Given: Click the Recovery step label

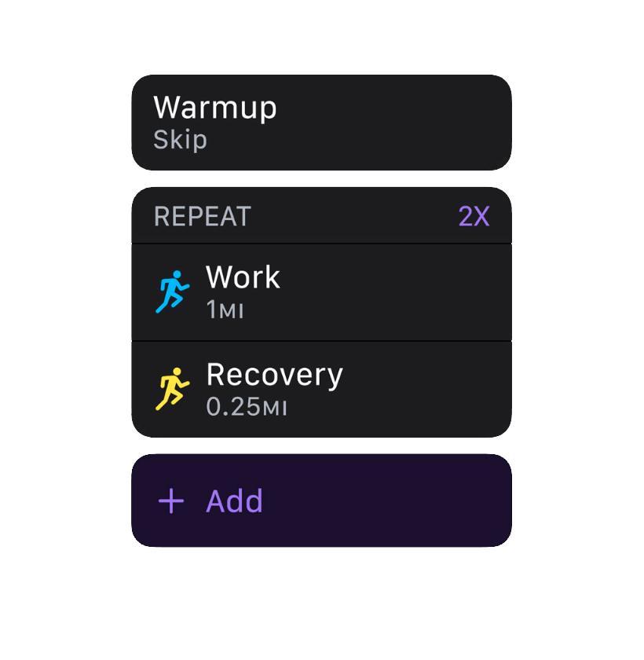Looking at the screenshot, I should (x=274, y=375).
